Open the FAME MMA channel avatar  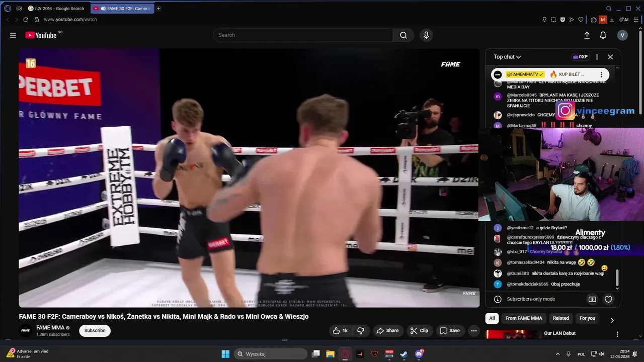coord(25,330)
